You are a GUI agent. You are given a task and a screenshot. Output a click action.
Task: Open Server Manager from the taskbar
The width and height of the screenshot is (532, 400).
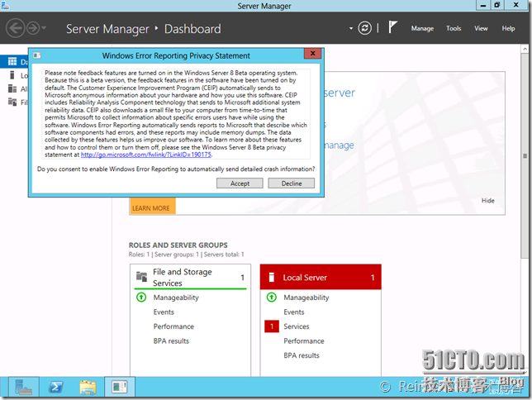23,387
